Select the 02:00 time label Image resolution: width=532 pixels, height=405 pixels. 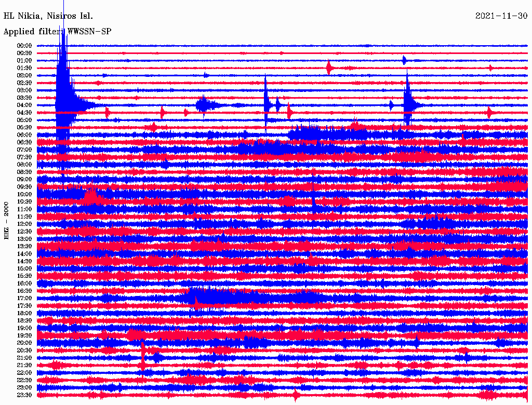tap(24, 75)
